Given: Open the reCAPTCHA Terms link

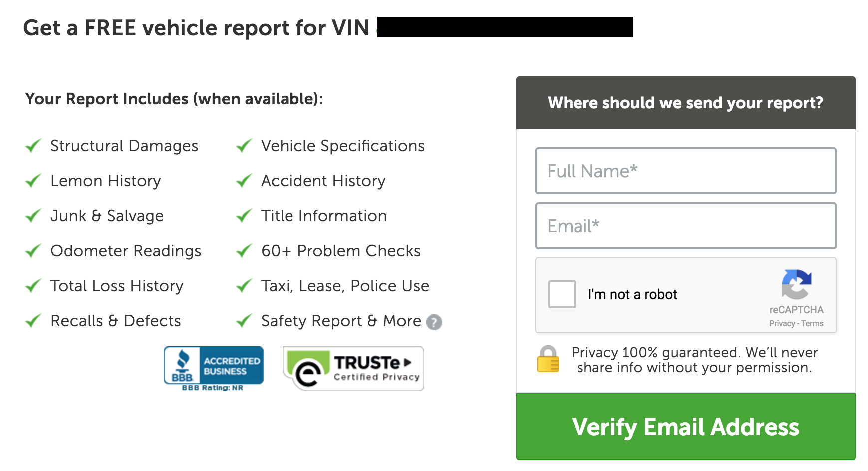Looking at the screenshot, I should point(813,324).
